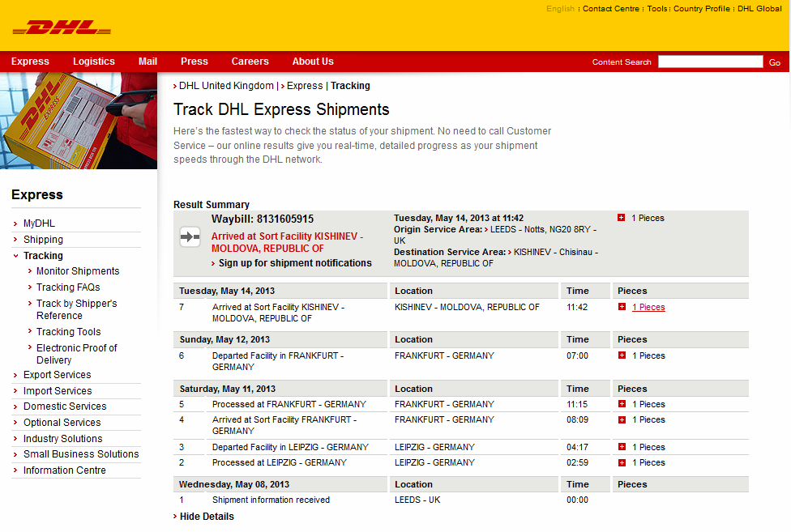Image resolution: width=791 pixels, height=532 pixels.
Task: Open the About Us main menu
Action: (x=313, y=62)
